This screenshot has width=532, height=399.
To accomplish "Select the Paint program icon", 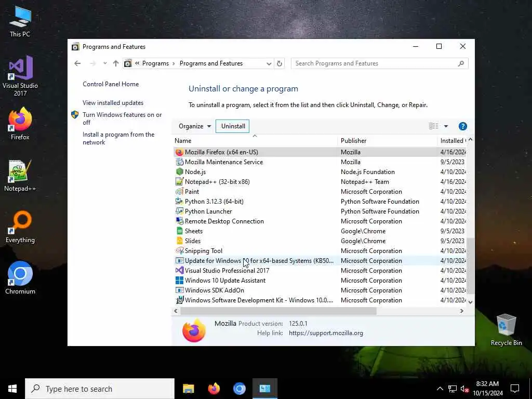I will click(179, 191).
